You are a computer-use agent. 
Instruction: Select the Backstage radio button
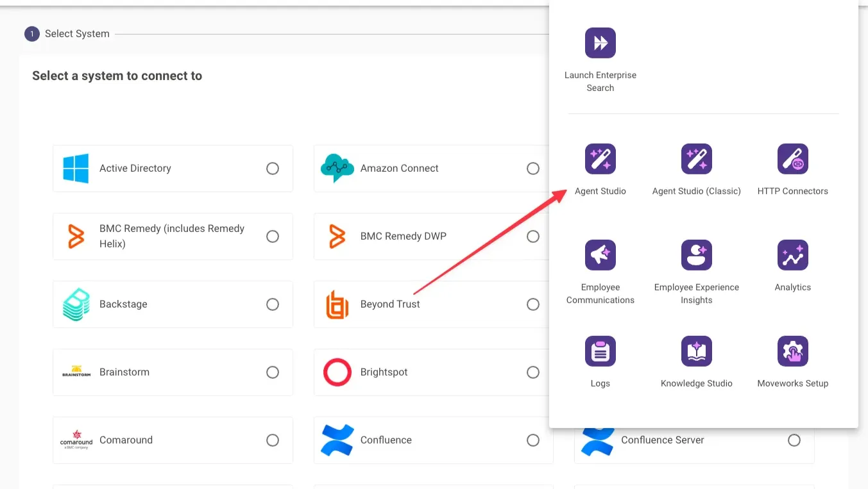[x=273, y=304]
